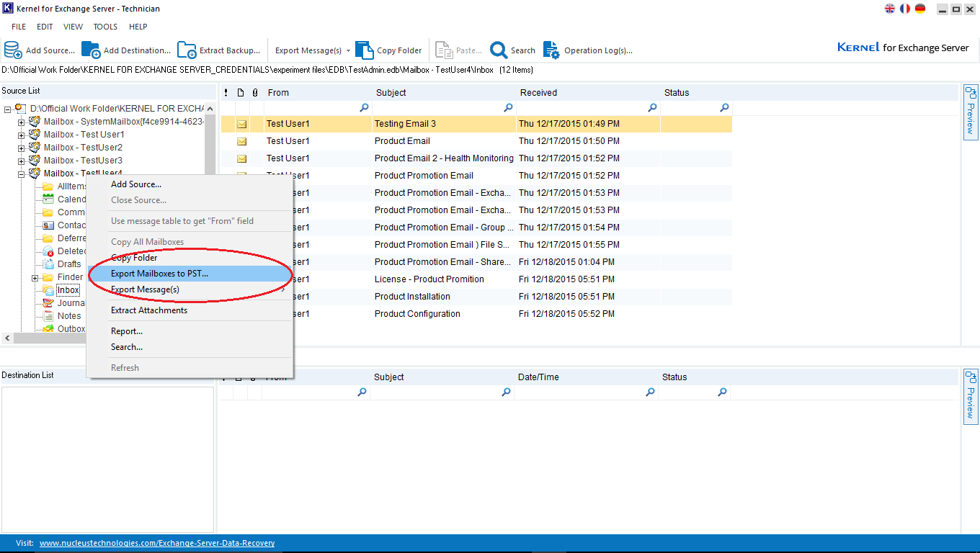Click the importance (!) column header icon
The height and width of the screenshot is (553, 980).
click(x=226, y=93)
